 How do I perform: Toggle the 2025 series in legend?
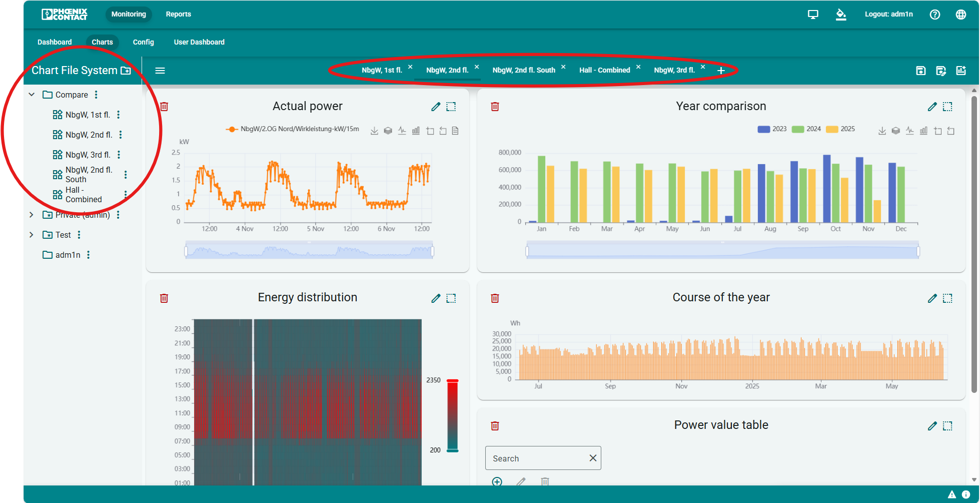pos(840,129)
